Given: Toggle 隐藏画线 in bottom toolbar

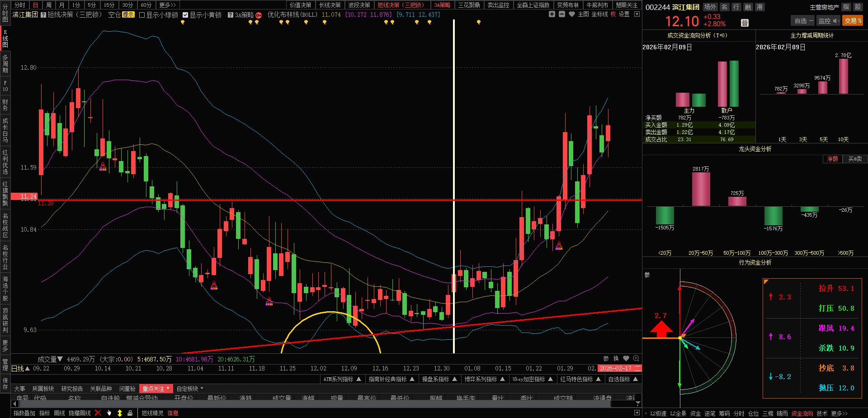Looking at the screenshot, I should pyautogui.click(x=80, y=413).
